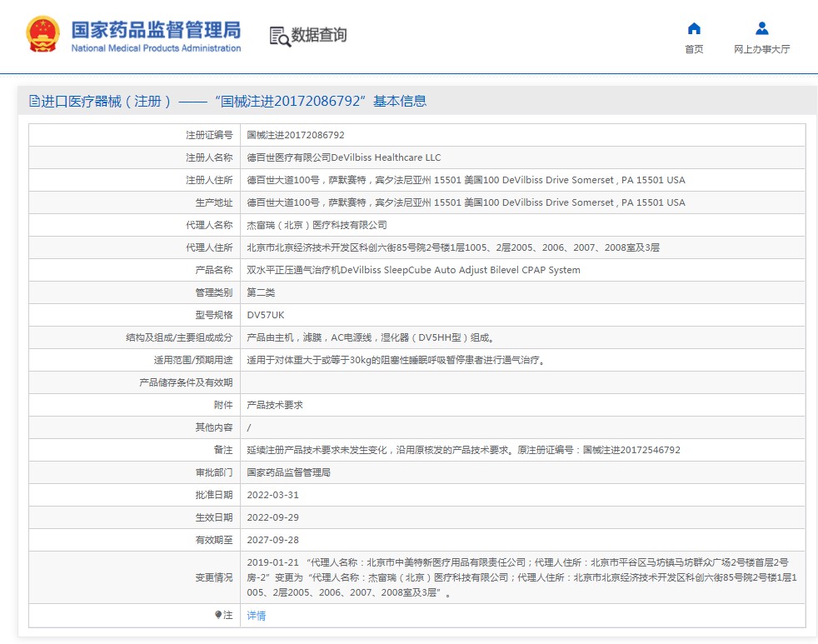Click the 其他内容 row label
The height and width of the screenshot is (644, 818).
tap(214, 427)
